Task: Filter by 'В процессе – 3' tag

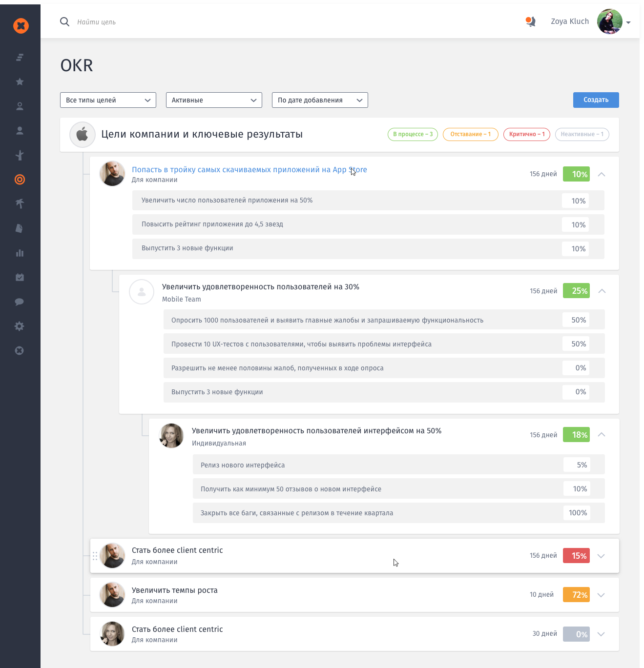Action: coord(413,134)
